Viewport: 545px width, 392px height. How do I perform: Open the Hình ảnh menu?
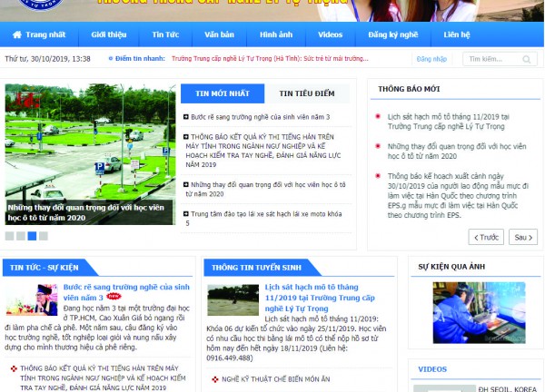point(276,34)
